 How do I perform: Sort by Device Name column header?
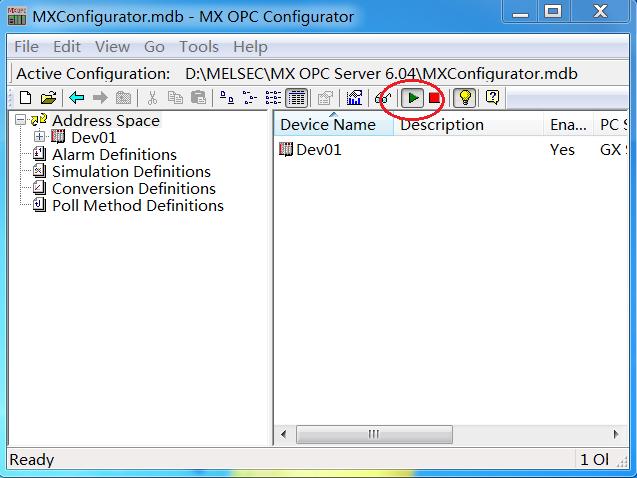click(x=334, y=124)
